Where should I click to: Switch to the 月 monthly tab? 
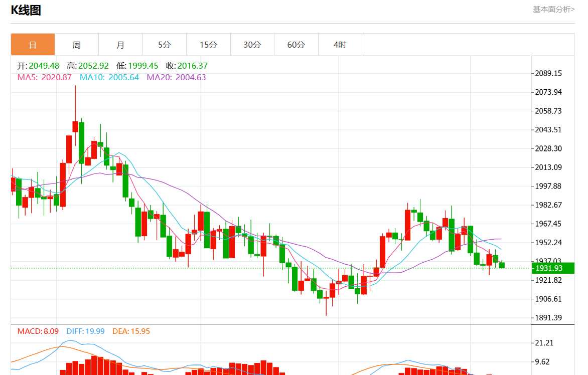121,45
